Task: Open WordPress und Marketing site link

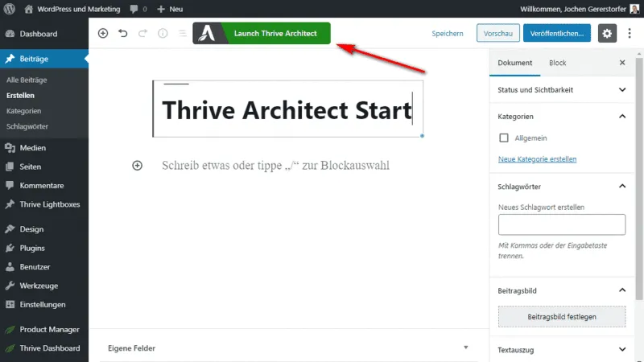Action: (72, 9)
